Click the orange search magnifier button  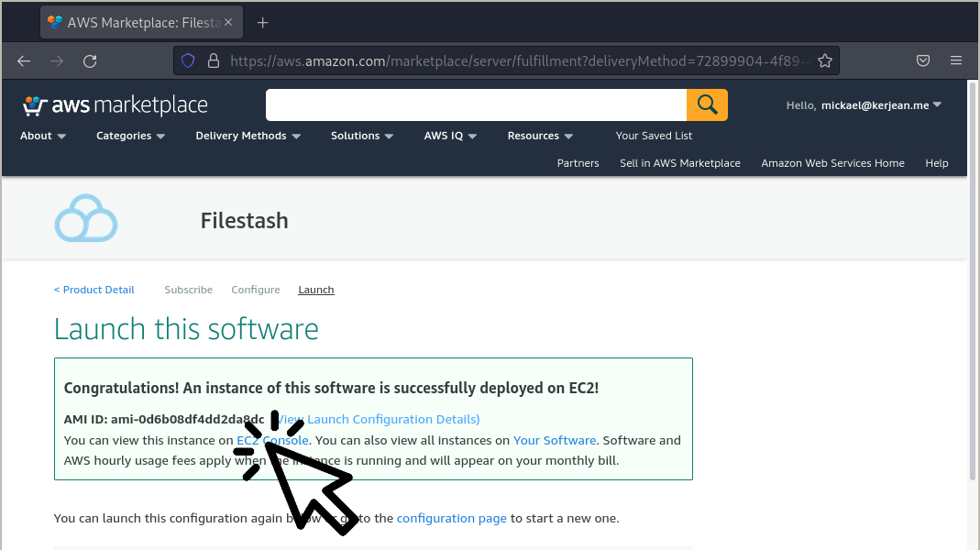click(x=707, y=105)
